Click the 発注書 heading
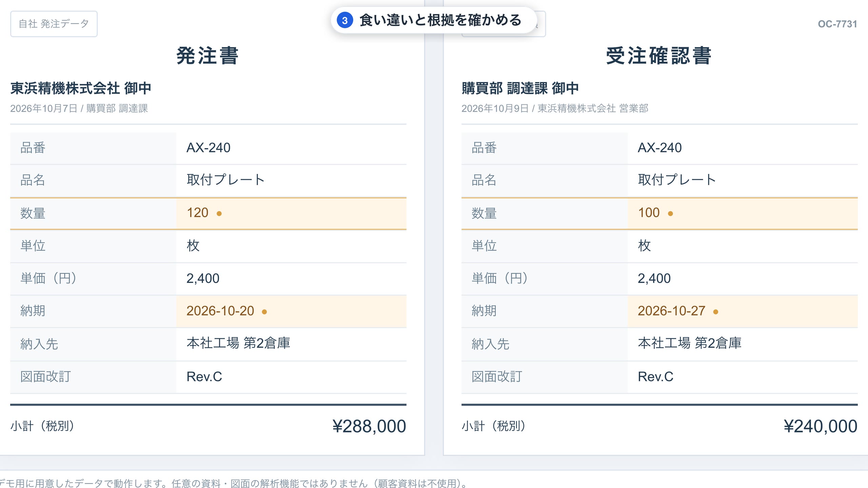Screen dimensions: 868x488 pos(208,56)
